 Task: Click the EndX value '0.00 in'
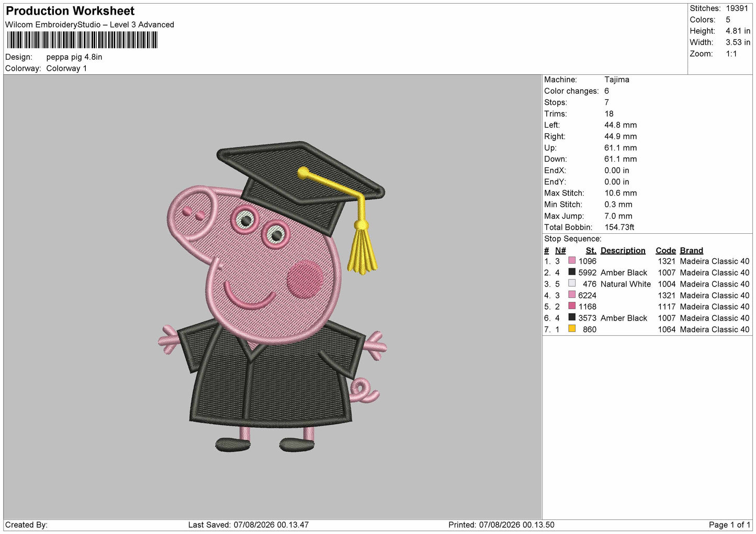point(617,171)
